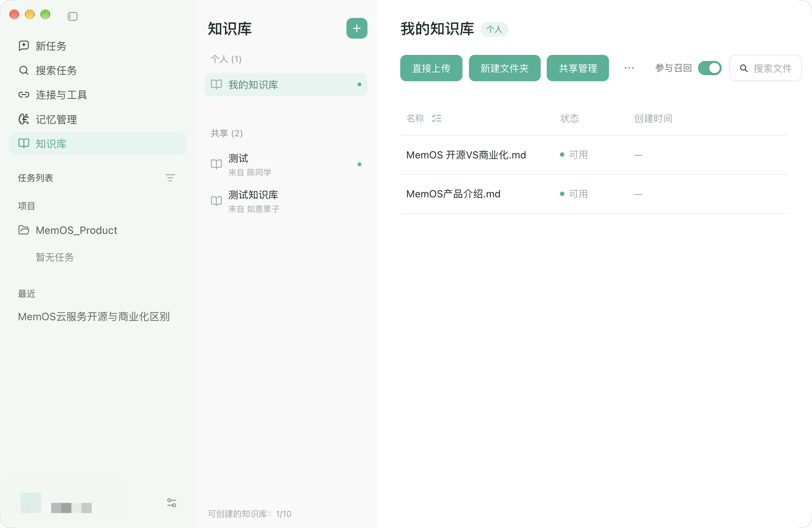Toggle multi-select list icon beside 名称
Image resolution: width=812 pixels, height=528 pixels.
pos(436,118)
